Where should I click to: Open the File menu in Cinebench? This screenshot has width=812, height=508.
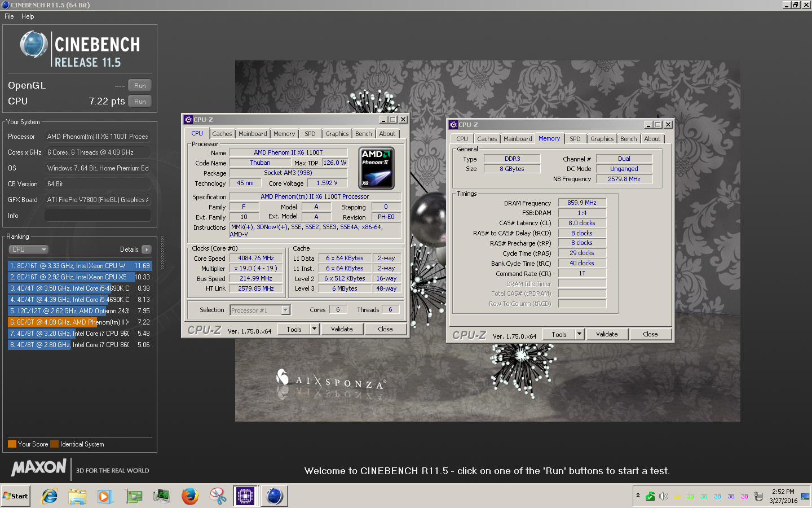9,16
